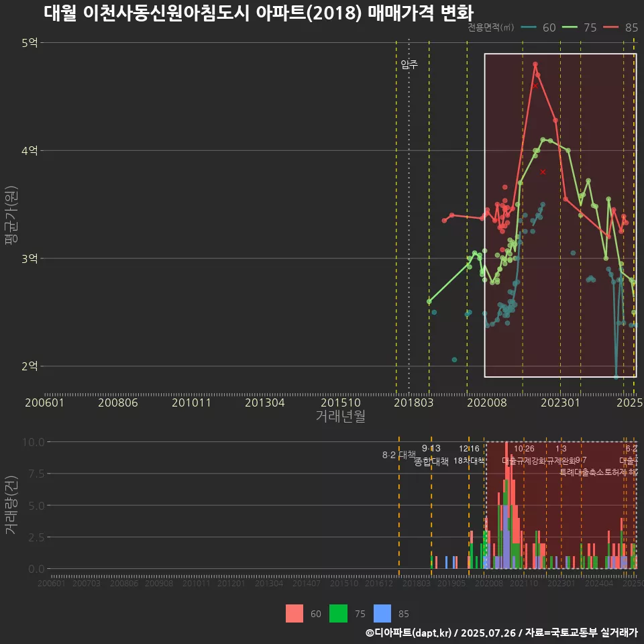Screen dimensions: 644x644
Task: Click the green 75 swatch in bottom legend
Action: (x=338, y=614)
